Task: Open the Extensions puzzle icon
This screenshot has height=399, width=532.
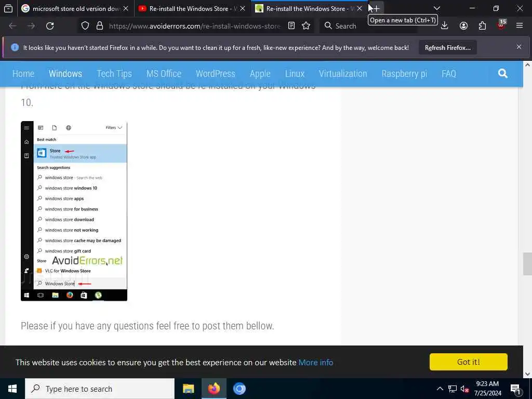Action: tap(482, 26)
